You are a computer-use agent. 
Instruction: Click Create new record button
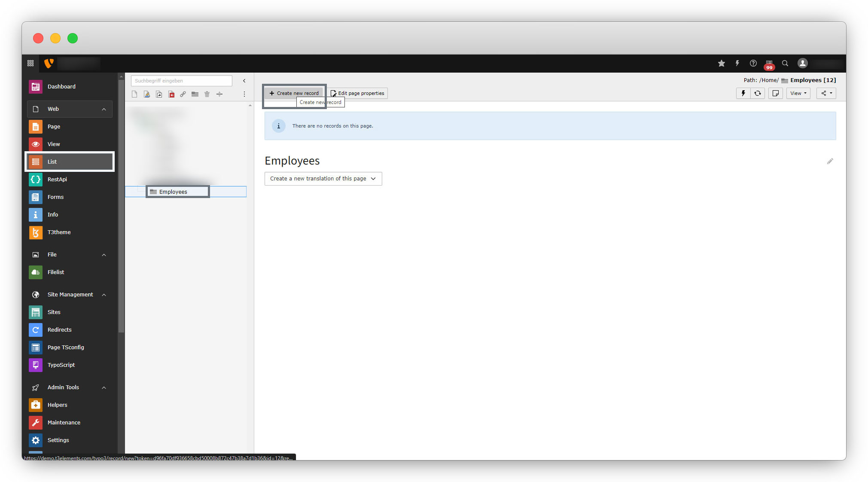click(x=294, y=93)
